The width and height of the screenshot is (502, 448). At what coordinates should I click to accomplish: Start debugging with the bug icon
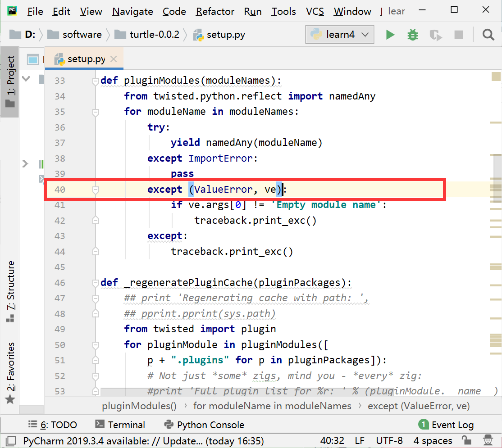(412, 34)
